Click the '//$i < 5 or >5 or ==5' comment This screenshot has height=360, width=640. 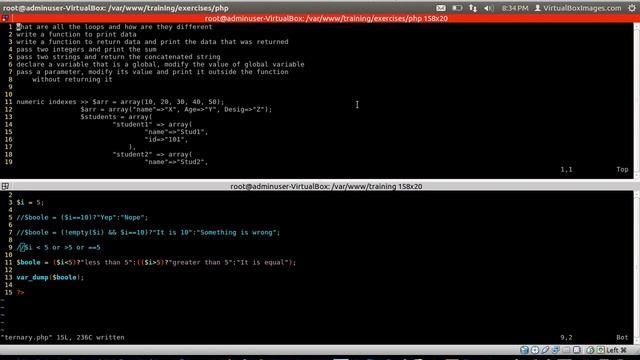tap(58, 247)
